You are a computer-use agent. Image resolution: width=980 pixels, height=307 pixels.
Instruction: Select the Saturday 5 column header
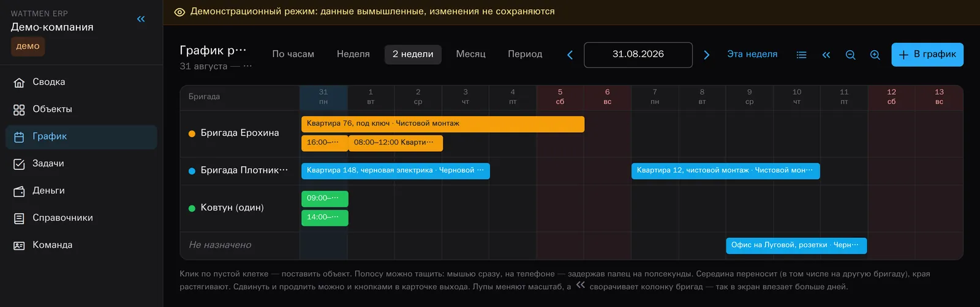pyautogui.click(x=560, y=97)
